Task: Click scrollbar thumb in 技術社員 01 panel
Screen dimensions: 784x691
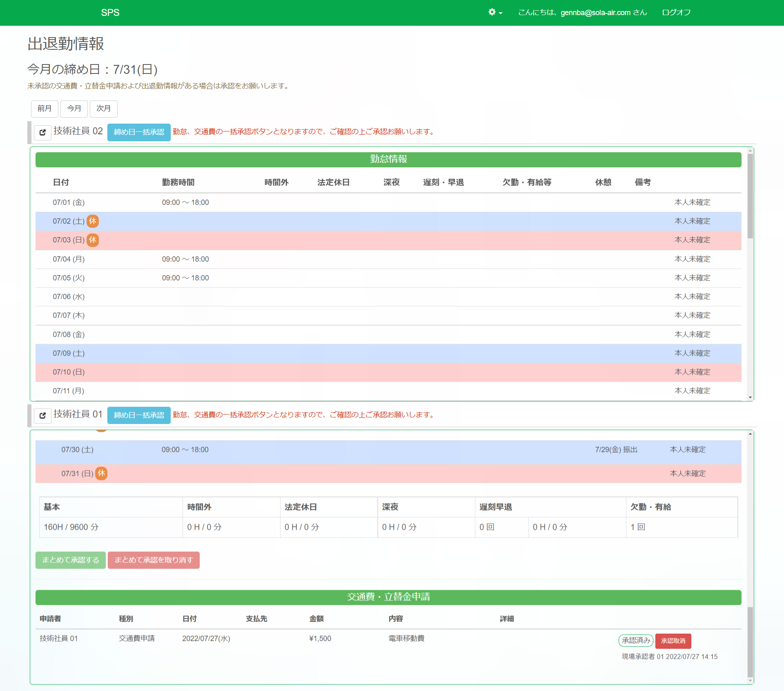Action: tap(750, 642)
